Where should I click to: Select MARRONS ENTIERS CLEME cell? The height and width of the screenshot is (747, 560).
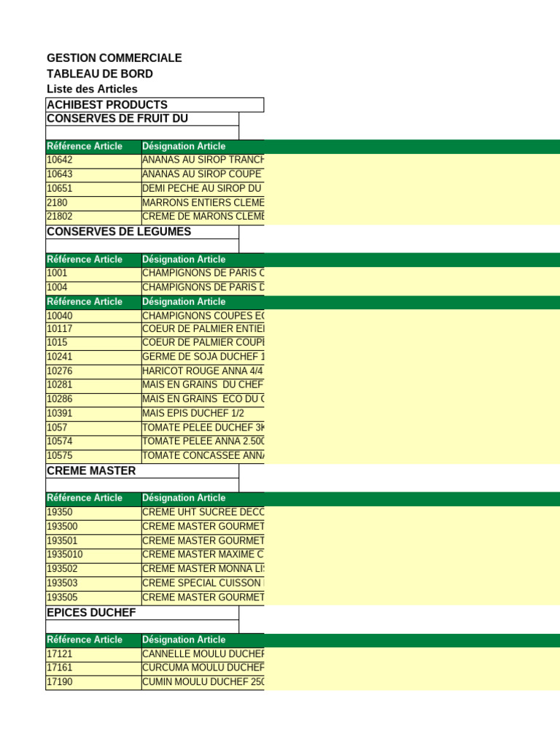click(x=203, y=204)
